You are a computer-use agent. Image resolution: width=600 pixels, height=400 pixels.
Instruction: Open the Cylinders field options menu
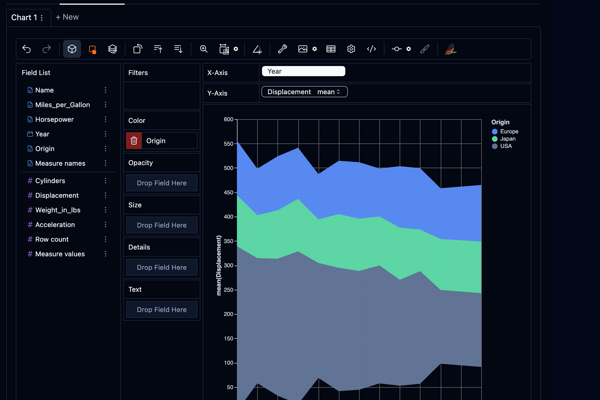(105, 181)
